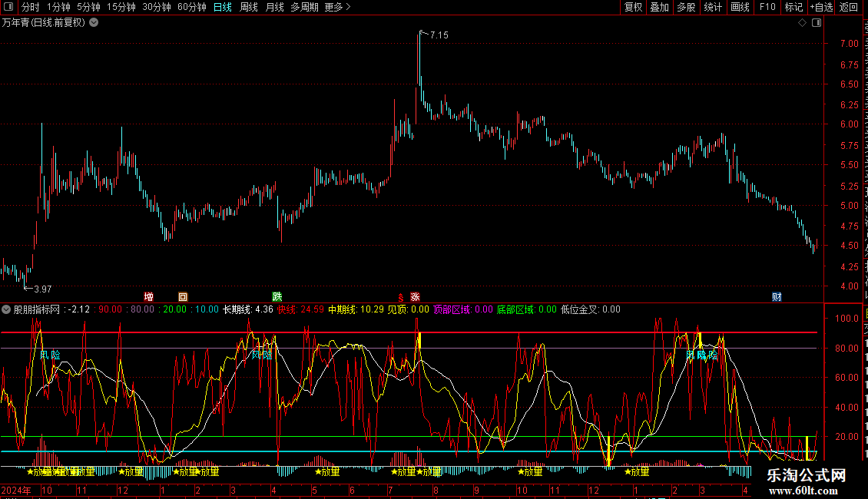Image resolution: width=868 pixels, height=499 pixels.
Task: Click the blue 财 financial report marker
Action: [777, 297]
